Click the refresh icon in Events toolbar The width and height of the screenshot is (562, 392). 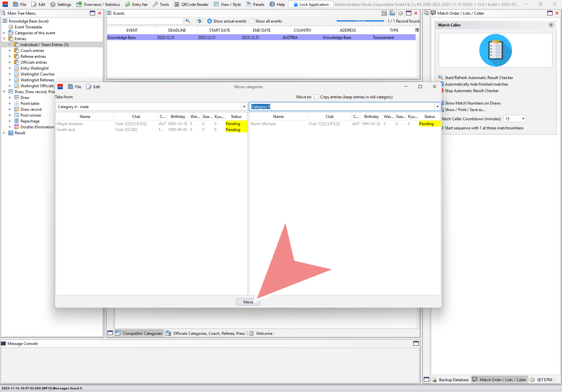point(199,21)
